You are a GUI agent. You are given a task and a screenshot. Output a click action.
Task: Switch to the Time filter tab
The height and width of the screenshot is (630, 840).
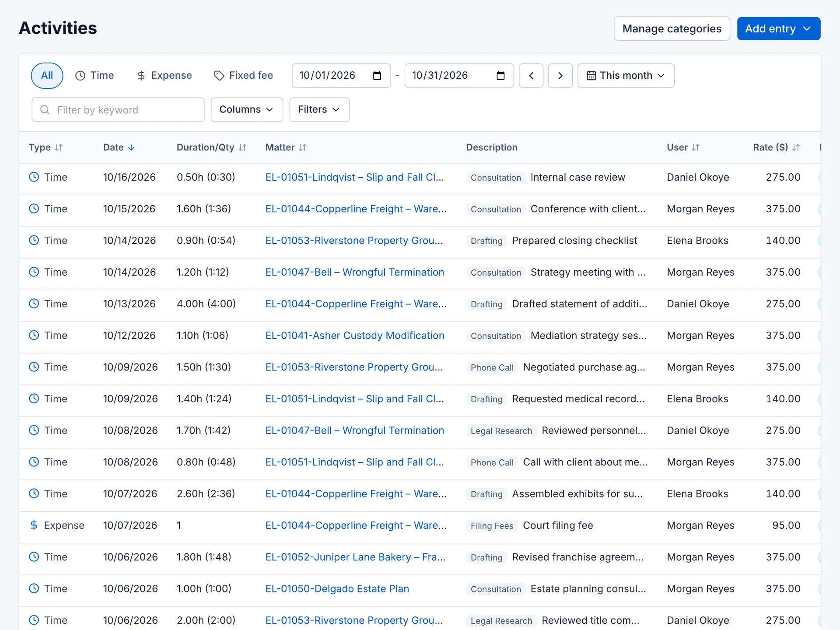pyautogui.click(x=94, y=76)
